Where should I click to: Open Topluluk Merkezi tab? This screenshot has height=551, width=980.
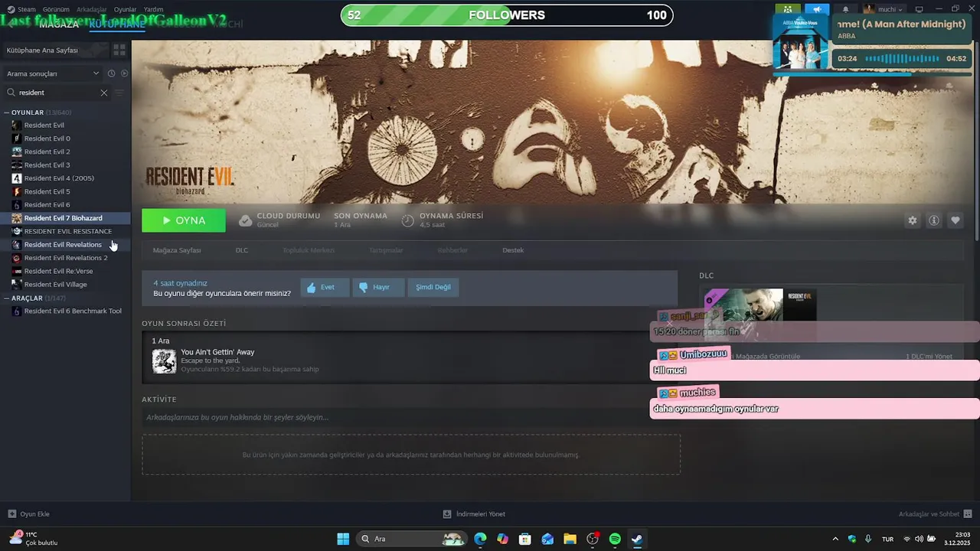pyautogui.click(x=309, y=250)
